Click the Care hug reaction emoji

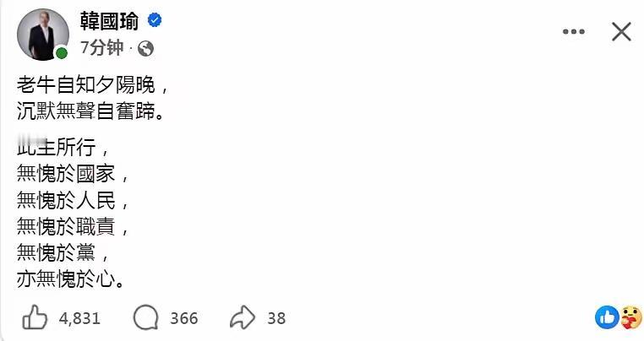click(630, 317)
